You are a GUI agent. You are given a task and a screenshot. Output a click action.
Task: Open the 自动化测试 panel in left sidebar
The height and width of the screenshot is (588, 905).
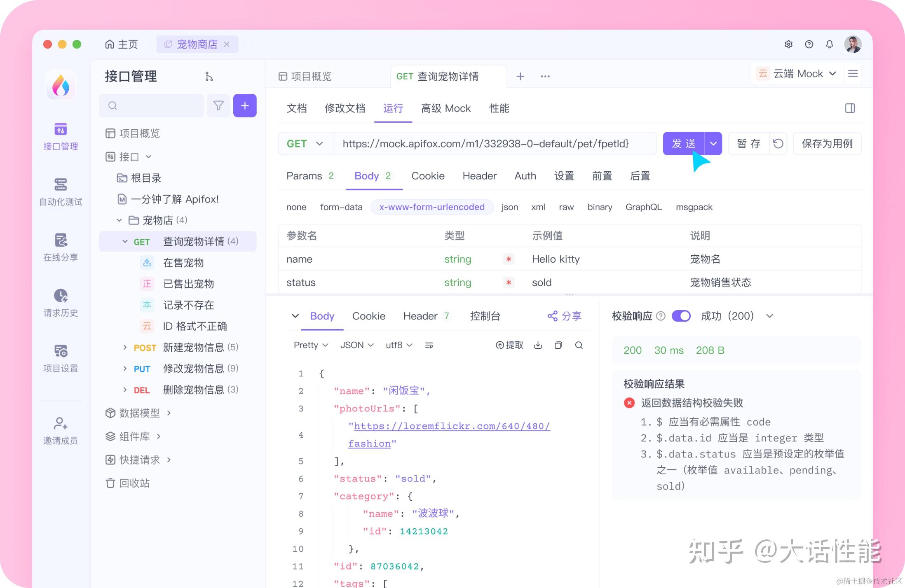[60, 191]
